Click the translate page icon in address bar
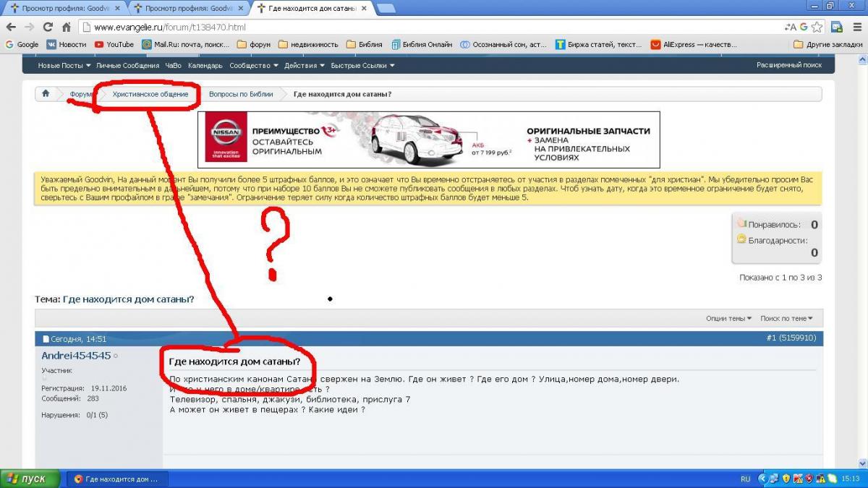This screenshot has width=868, height=488. (790, 27)
